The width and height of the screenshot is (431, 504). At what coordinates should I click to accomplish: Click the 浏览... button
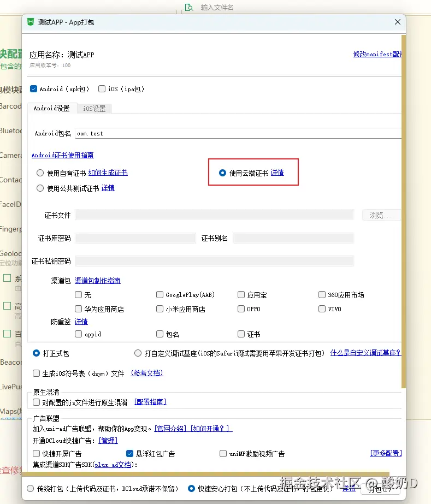coord(381,215)
